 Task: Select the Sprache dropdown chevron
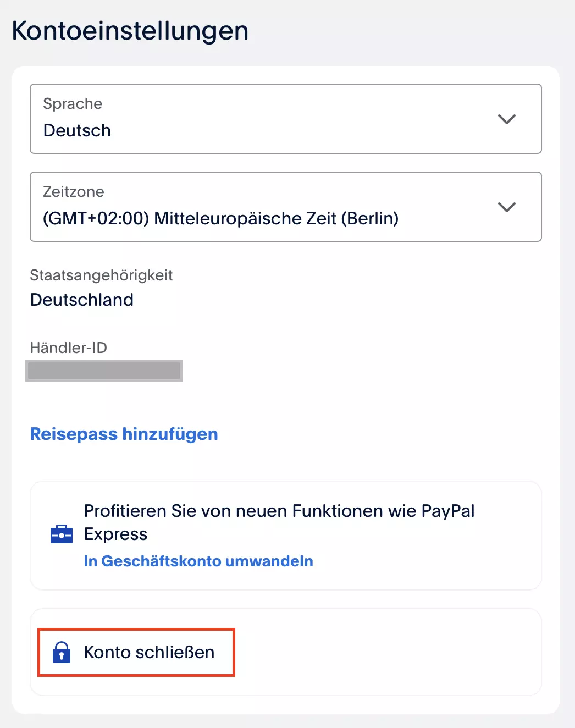click(506, 119)
